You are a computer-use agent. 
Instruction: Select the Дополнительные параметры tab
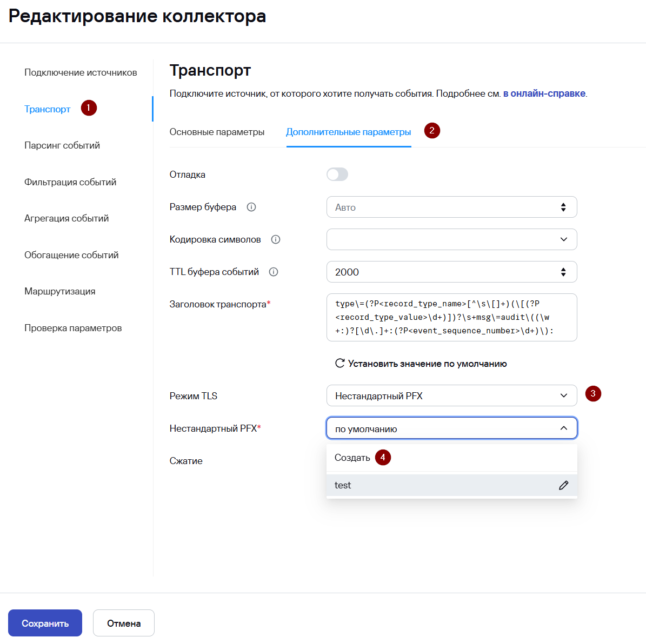pos(349,132)
